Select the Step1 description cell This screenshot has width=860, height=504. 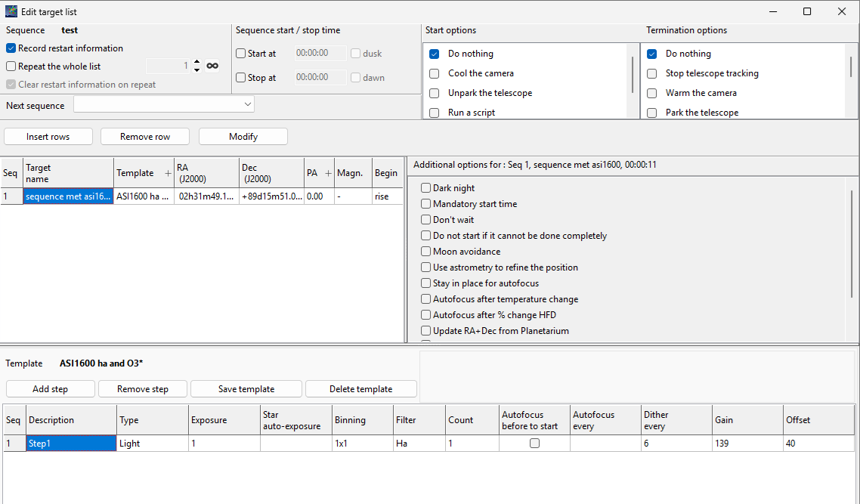[x=71, y=443]
